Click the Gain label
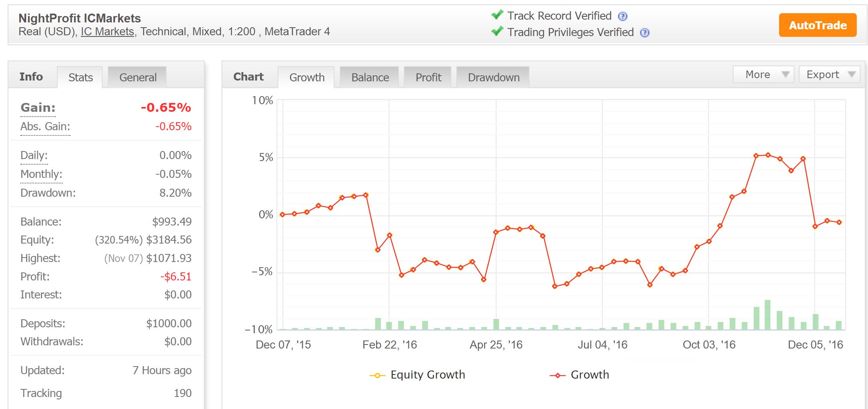This screenshot has width=868, height=409. click(x=38, y=108)
